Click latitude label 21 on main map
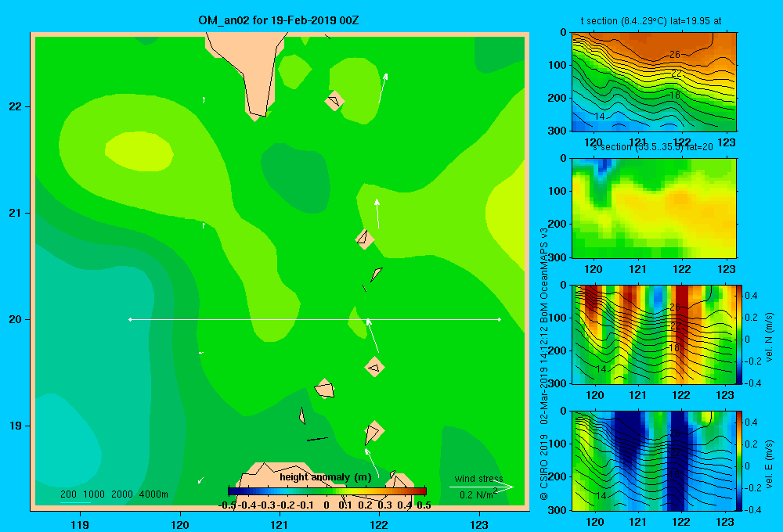Viewport: 783px width, 532px height. tap(16, 213)
